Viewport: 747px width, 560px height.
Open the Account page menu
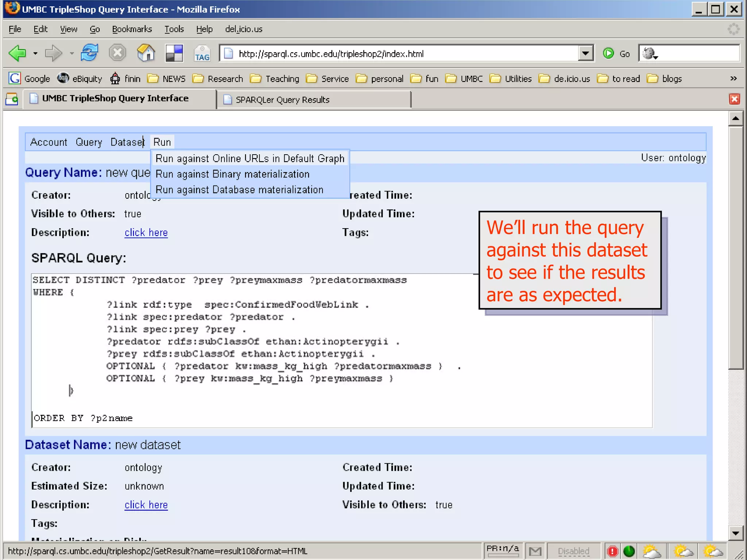pos(49,142)
